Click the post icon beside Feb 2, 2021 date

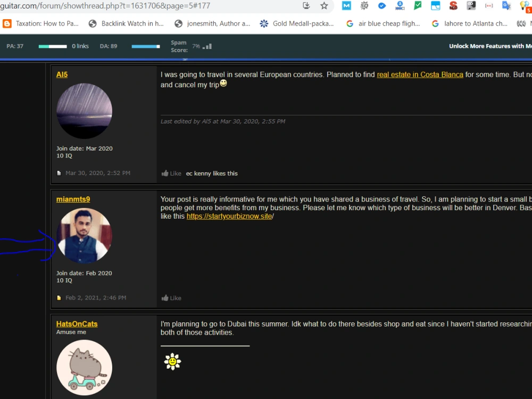(x=59, y=298)
